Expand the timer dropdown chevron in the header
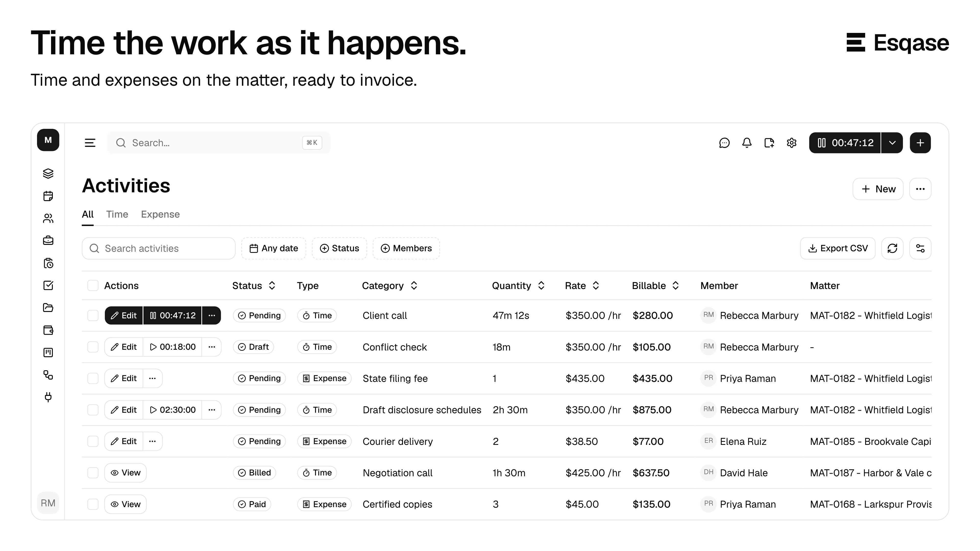Screen dimensions: 980x551 point(892,143)
